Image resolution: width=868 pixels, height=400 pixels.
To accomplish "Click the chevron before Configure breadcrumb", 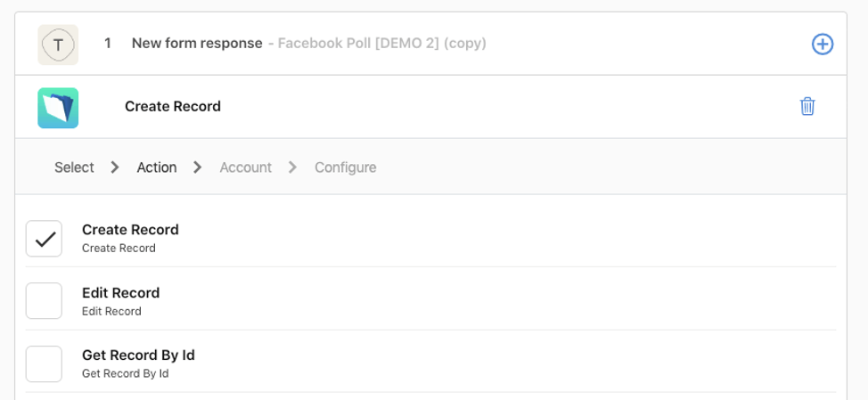I will point(292,167).
